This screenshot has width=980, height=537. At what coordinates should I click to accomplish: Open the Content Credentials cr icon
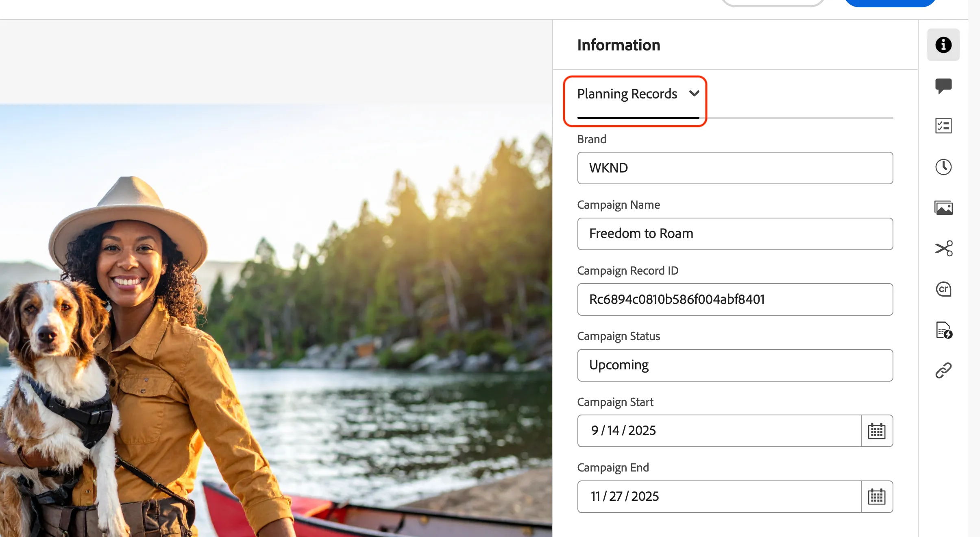point(943,289)
